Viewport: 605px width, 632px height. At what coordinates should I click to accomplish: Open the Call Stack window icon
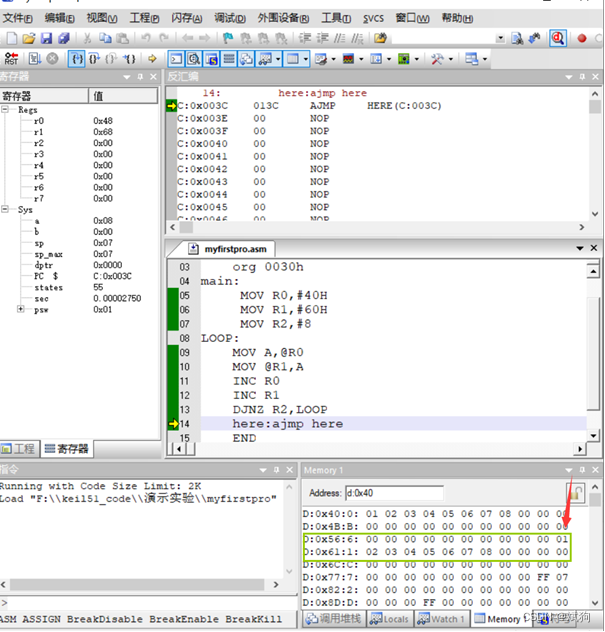(x=246, y=59)
